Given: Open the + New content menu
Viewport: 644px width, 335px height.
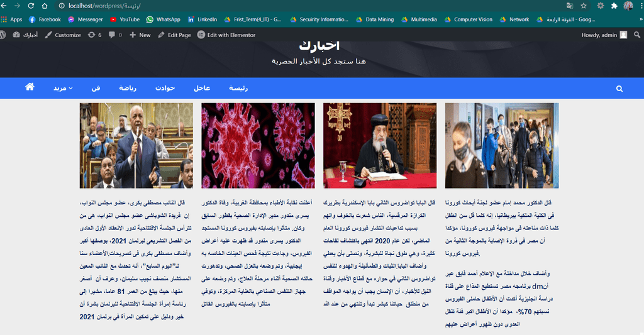Looking at the screenshot, I should pyautogui.click(x=140, y=35).
